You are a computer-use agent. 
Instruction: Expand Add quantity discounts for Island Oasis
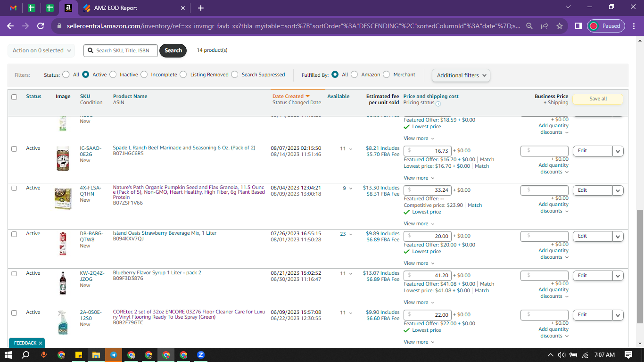[x=553, y=254]
